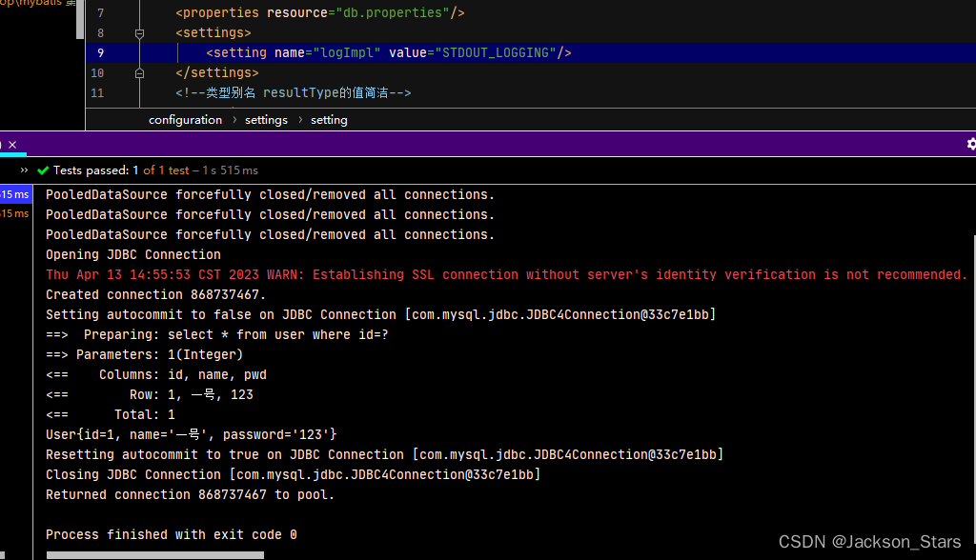Collapse the settings element code block

[138, 32]
